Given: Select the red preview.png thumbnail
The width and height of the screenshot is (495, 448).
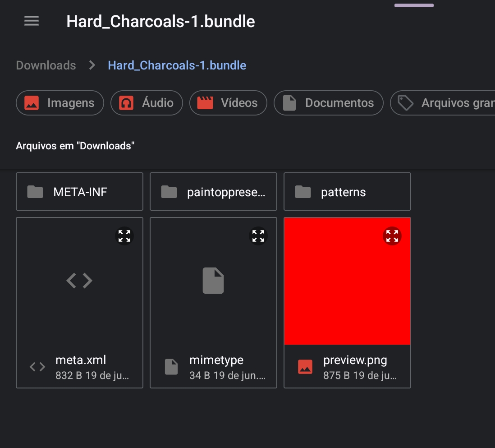Looking at the screenshot, I should click(x=347, y=281).
